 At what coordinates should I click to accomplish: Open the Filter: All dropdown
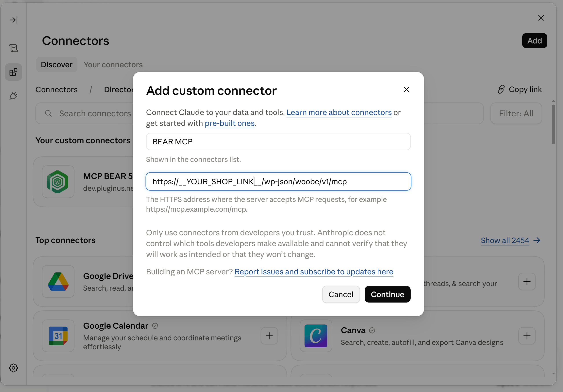coord(516,113)
